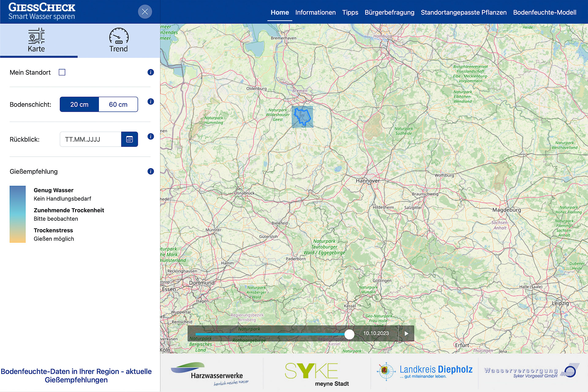Close the sidebar with the X button
The image size is (588, 392).
(x=145, y=12)
